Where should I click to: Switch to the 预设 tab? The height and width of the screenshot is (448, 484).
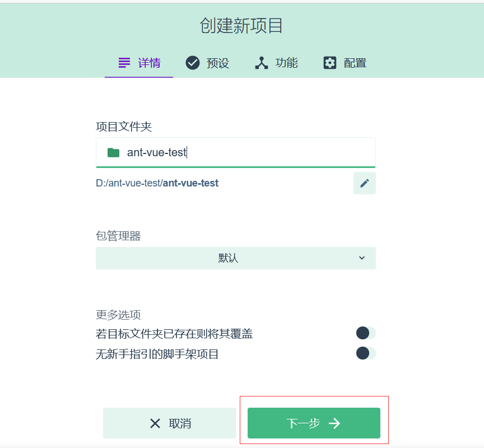click(x=207, y=63)
